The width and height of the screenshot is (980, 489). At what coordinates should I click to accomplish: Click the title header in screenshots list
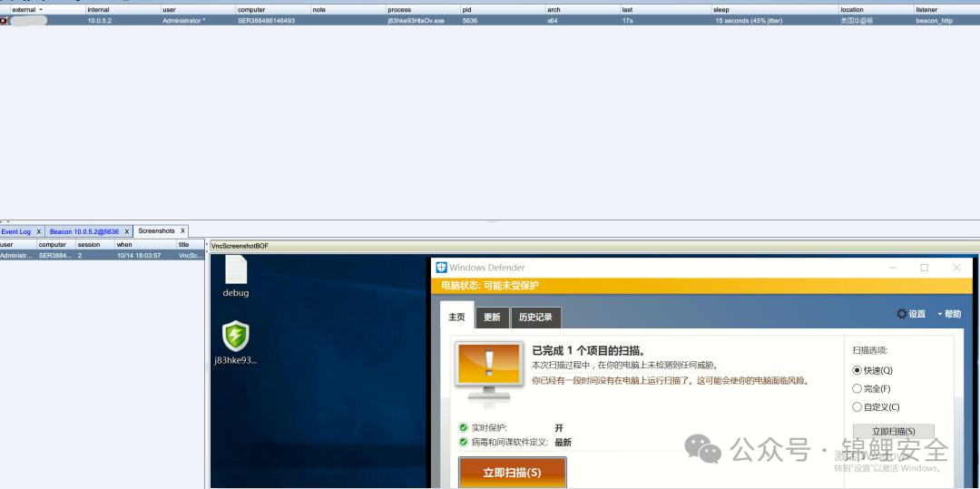(190, 245)
